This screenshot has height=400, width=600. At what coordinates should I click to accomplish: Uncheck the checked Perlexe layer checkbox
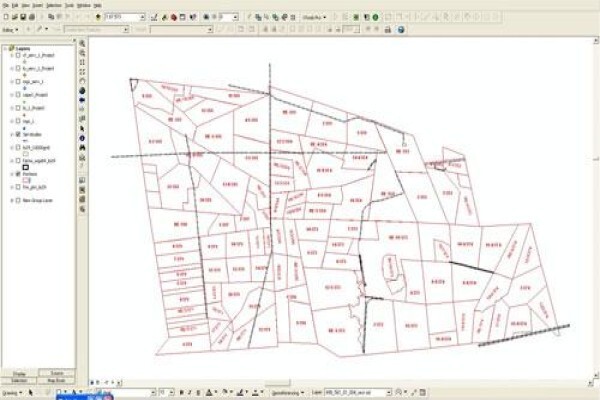point(18,174)
